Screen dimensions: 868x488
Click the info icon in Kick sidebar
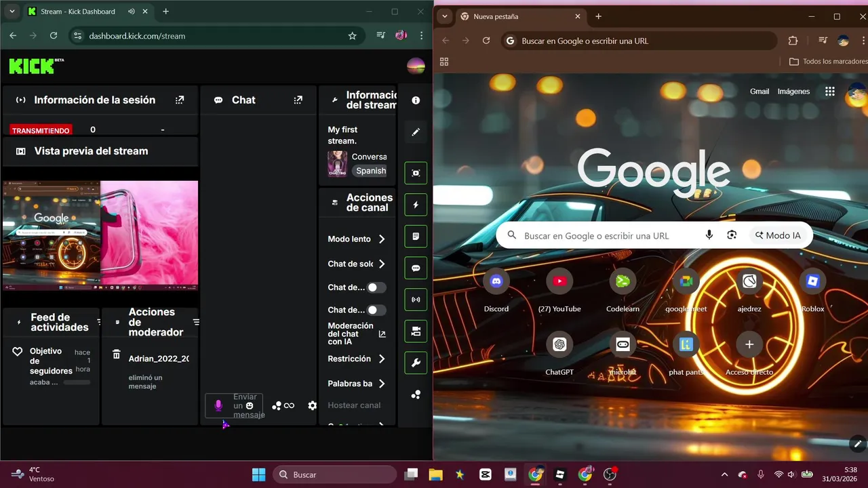[x=416, y=100]
